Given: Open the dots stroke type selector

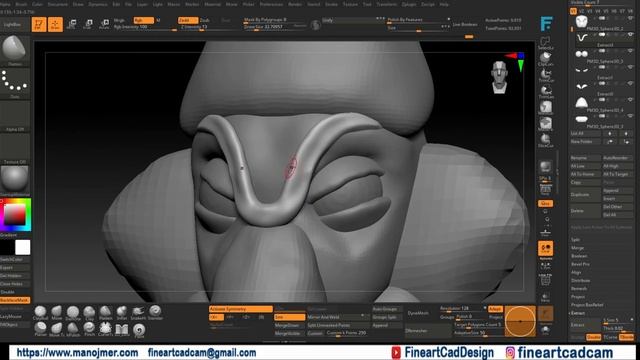Looking at the screenshot, I should click(15, 82).
